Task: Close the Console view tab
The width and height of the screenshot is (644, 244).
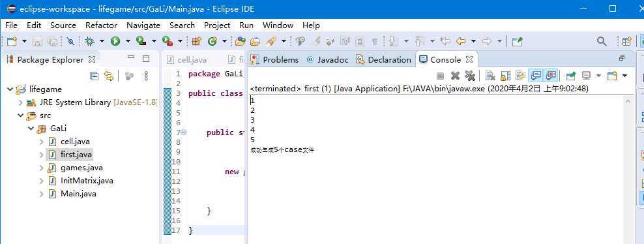Action: click(x=469, y=59)
